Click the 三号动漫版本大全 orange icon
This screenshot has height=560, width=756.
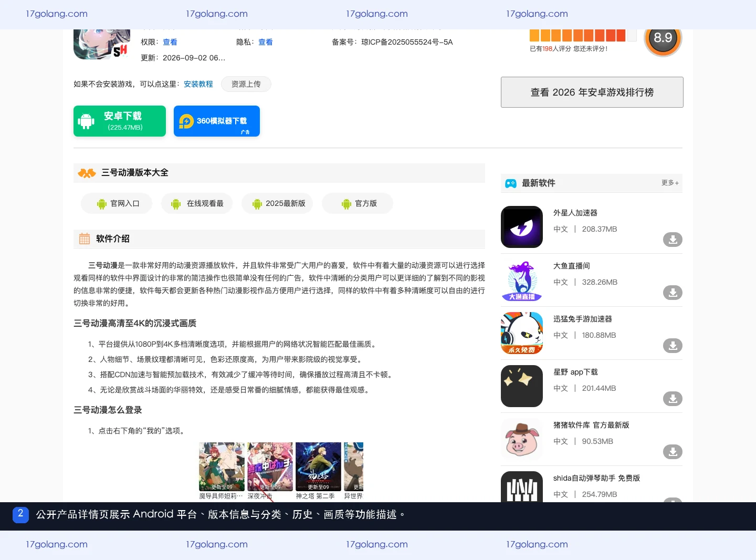[87, 173]
